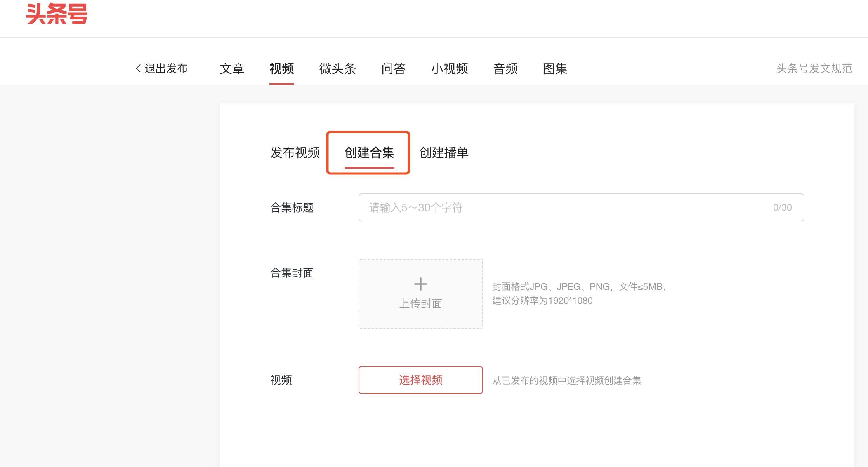Select the 创建合集 sub-tab
This screenshot has height=467, width=868.
pyautogui.click(x=369, y=152)
